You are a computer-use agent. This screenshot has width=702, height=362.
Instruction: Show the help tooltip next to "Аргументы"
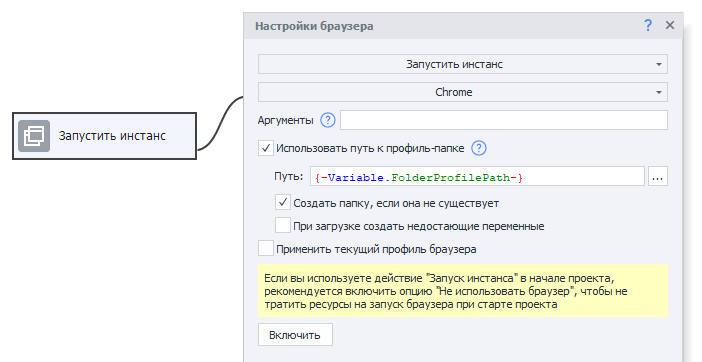pyautogui.click(x=328, y=120)
